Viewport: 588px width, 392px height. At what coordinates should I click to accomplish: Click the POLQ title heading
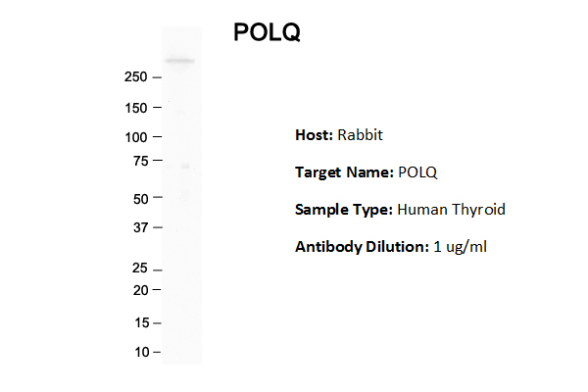(267, 32)
